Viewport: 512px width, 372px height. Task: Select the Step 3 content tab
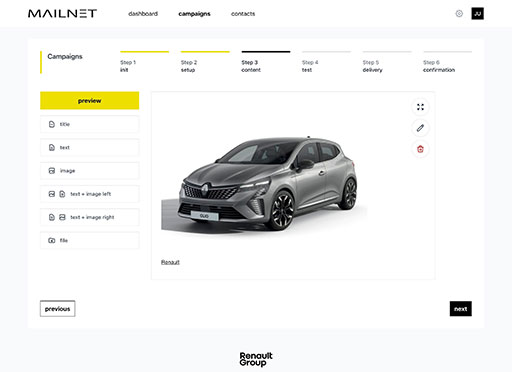click(266, 62)
